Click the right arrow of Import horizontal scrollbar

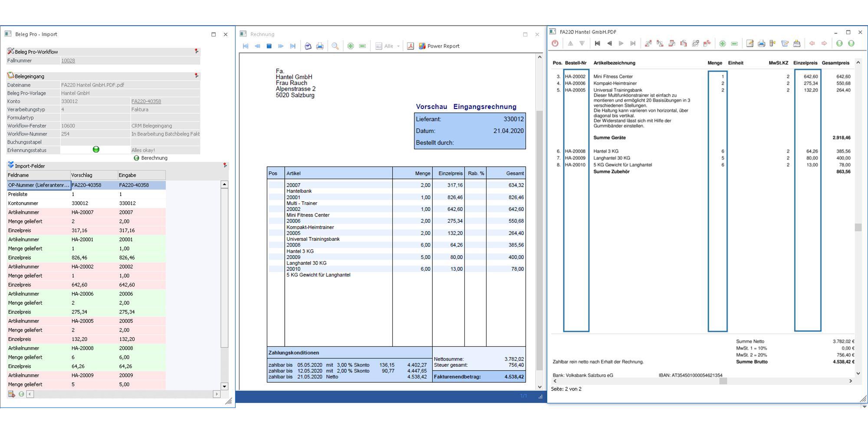click(217, 394)
